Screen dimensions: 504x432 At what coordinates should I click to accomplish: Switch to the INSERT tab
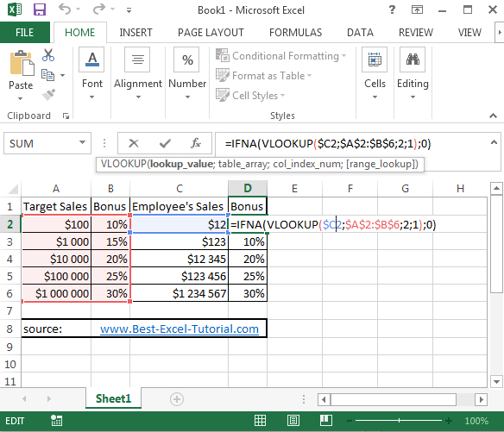pos(135,33)
